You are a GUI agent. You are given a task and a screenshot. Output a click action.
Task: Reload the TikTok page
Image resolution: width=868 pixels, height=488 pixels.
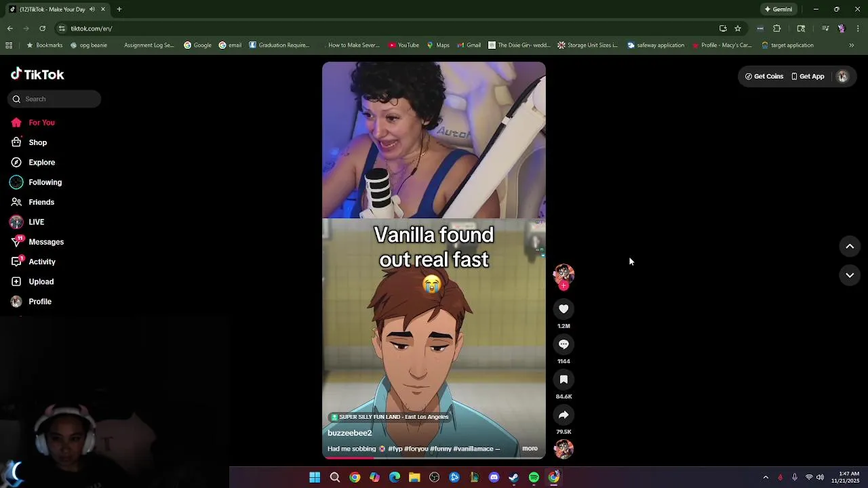(x=43, y=28)
